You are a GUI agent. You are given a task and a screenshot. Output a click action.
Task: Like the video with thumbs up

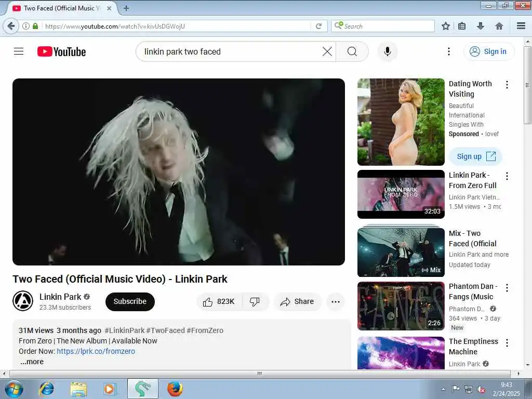click(219, 302)
